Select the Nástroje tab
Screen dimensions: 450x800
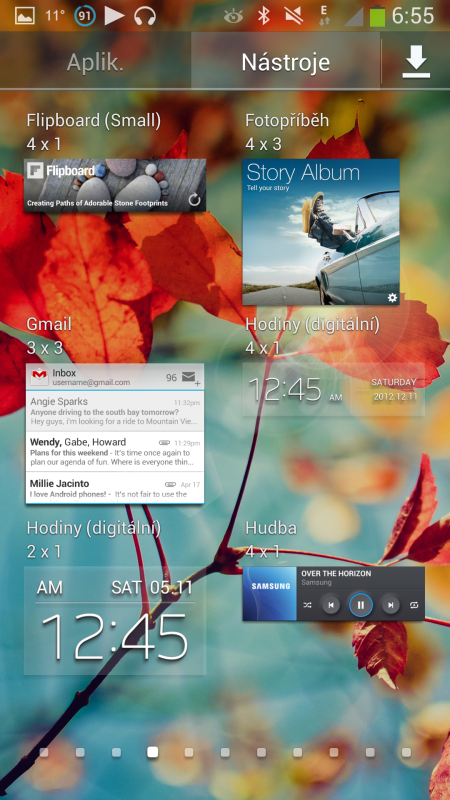click(x=286, y=62)
